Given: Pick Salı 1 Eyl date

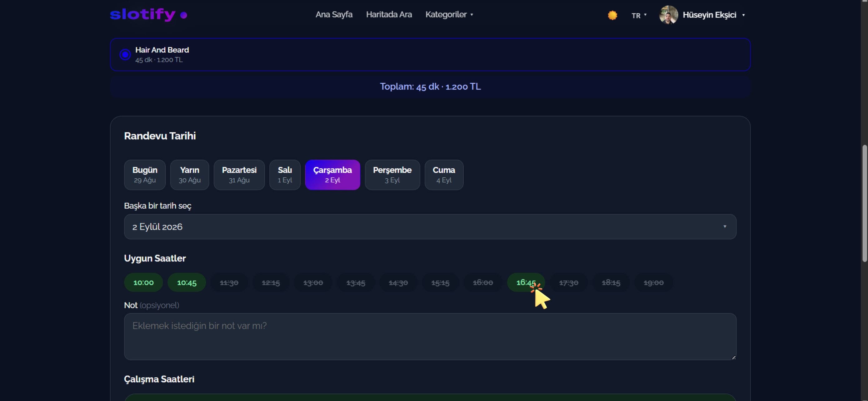Looking at the screenshot, I should (x=285, y=175).
